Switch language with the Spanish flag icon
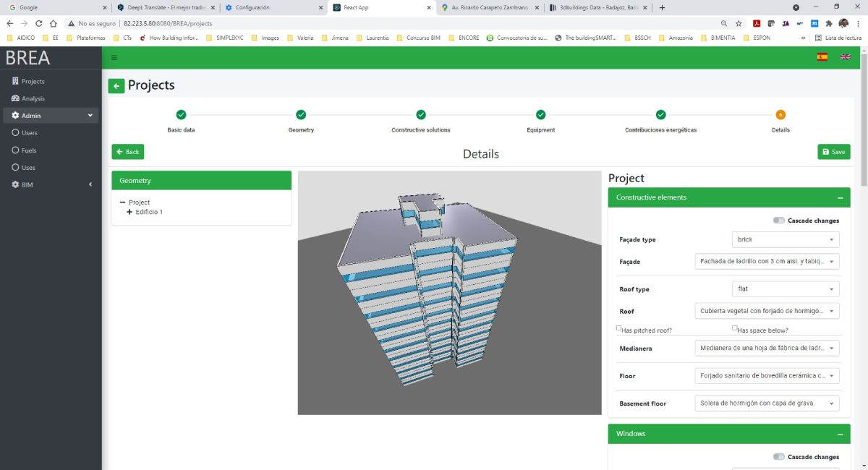The image size is (868, 470). tap(822, 57)
